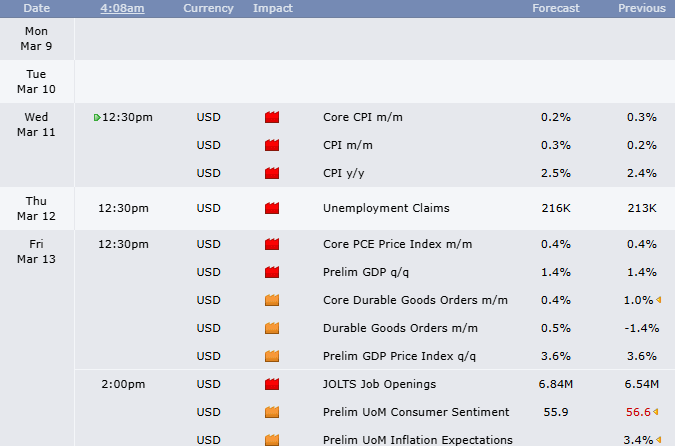Click orange impact icon for Prelim GDP Price Index

click(272, 356)
